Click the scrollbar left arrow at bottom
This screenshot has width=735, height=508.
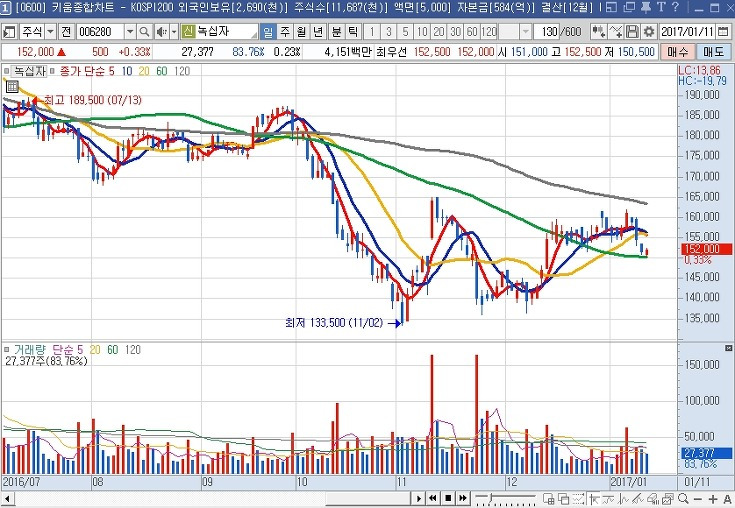(7, 499)
